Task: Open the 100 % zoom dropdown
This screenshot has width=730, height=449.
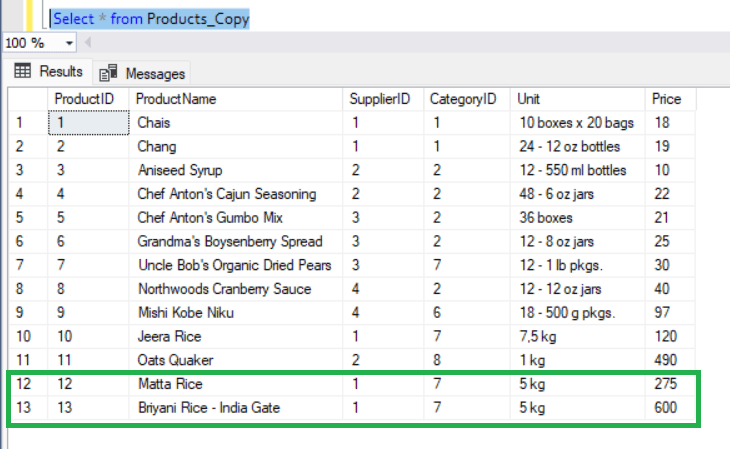Action: click(69, 44)
